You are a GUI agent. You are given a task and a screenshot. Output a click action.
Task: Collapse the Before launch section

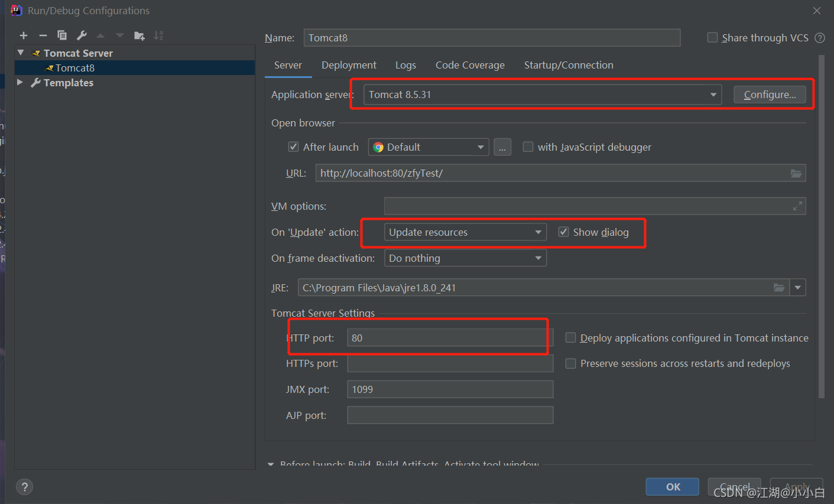pyautogui.click(x=271, y=464)
